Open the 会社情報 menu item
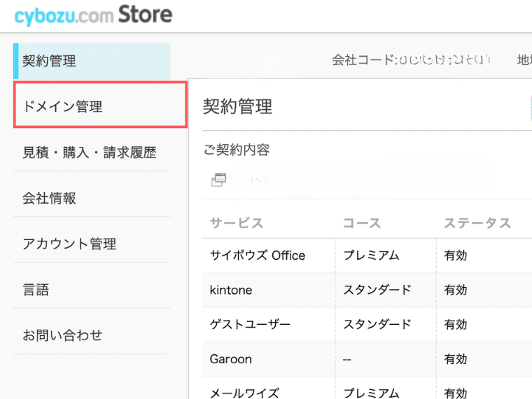Image resolution: width=532 pixels, height=399 pixels. tap(92, 198)
